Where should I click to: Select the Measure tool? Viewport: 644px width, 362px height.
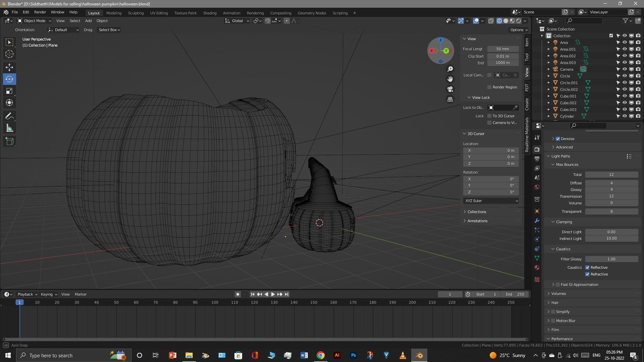pyautogui.click(x=9, y=128)
